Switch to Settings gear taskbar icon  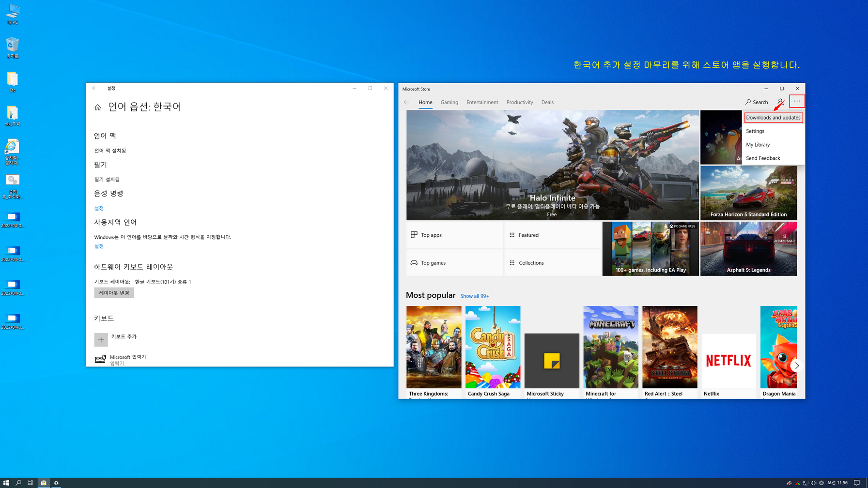pos(56,483)
